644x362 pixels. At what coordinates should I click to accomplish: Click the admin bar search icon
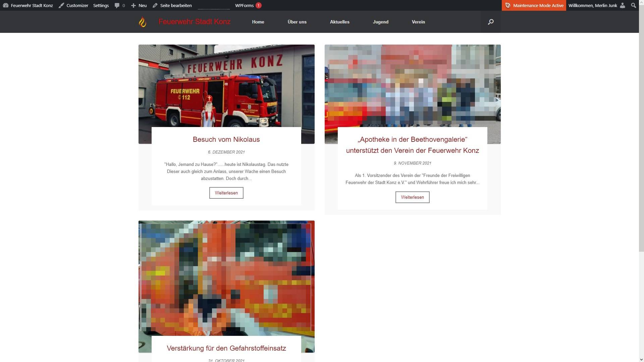click(633, 5)
